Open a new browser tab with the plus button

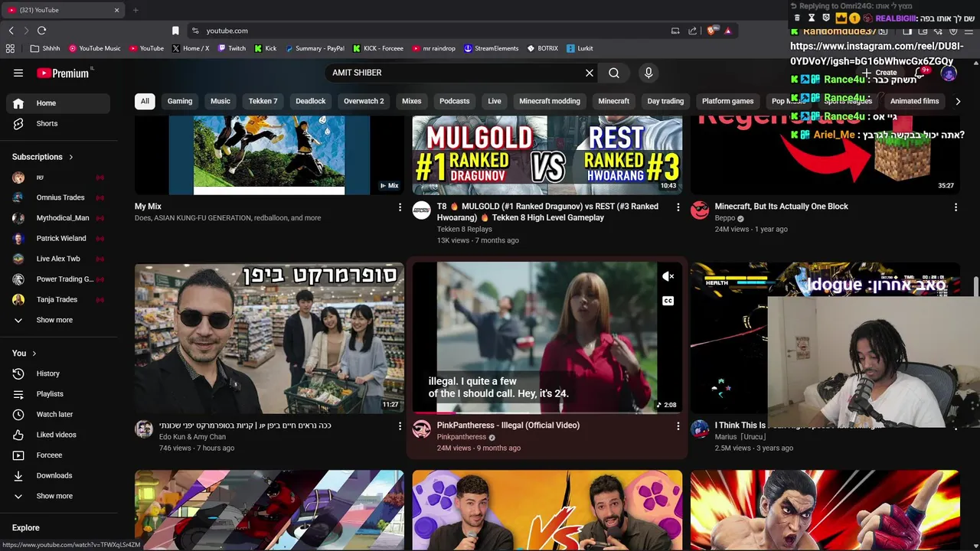(x=136, y=10)
